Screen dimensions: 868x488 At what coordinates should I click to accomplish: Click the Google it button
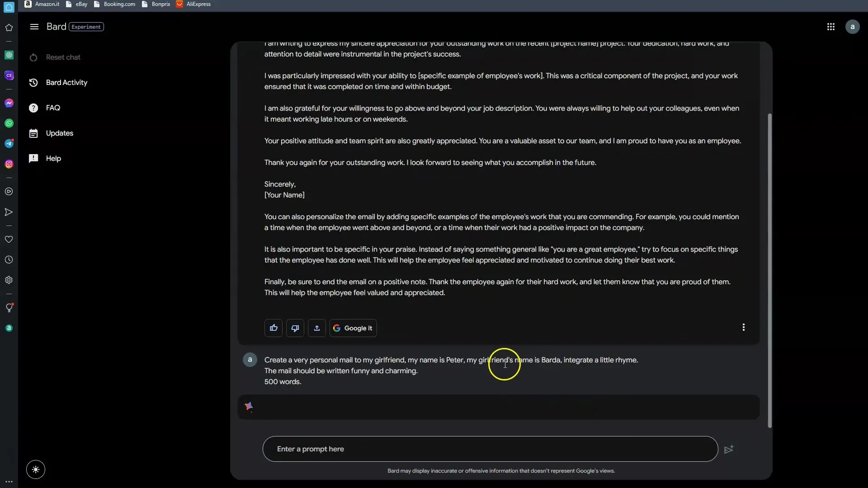pos(353,328)
